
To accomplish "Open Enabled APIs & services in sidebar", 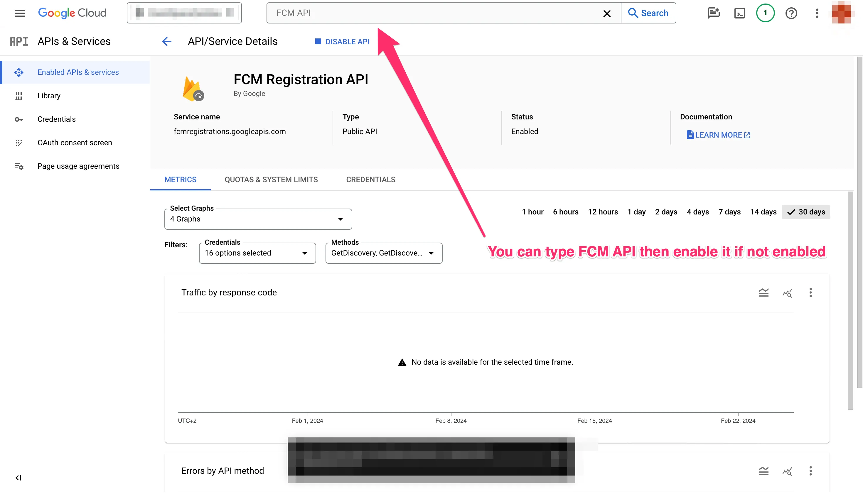I will pyautogui.click(x=75, y=72).
